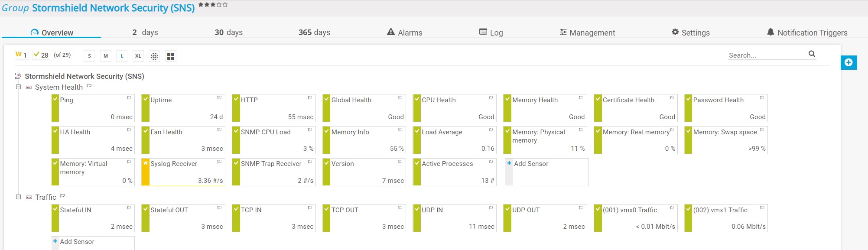Toggle the warning status filter W 1
This screenshot has height=250, width=868.
[21, 55]
